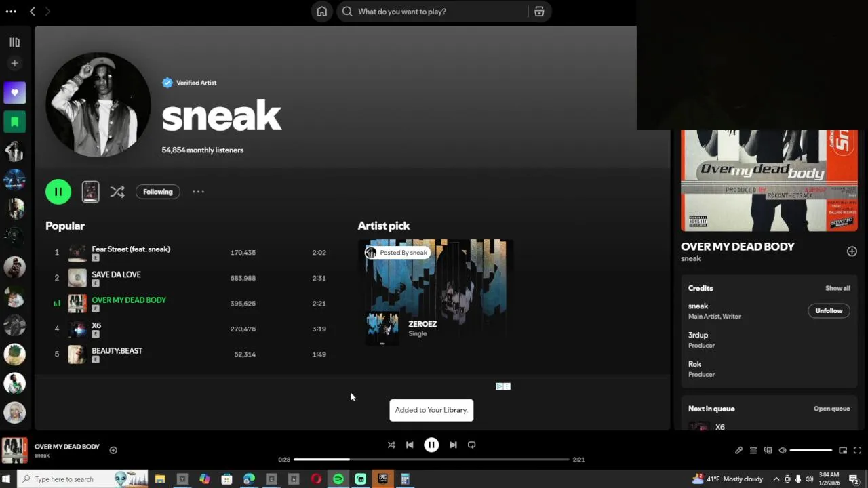The width and height of the screenshot is (868, 488).
Task: Add to playlist icon in now-playing bar
Action: (113, 450)
